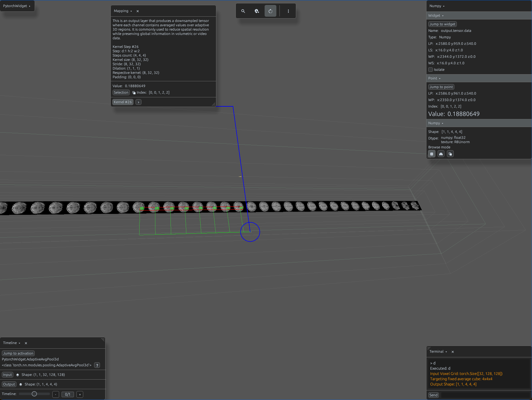Click the 0/1 timeline step field
The width and height of the screenshot is (532, 400).
tap(68, 394)
